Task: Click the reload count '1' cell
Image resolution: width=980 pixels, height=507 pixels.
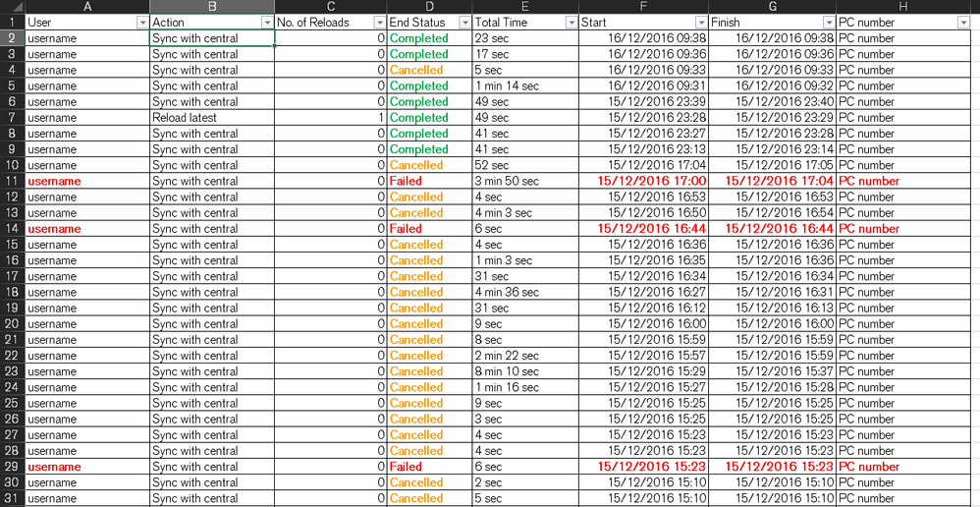Action: tap(331, 118)
